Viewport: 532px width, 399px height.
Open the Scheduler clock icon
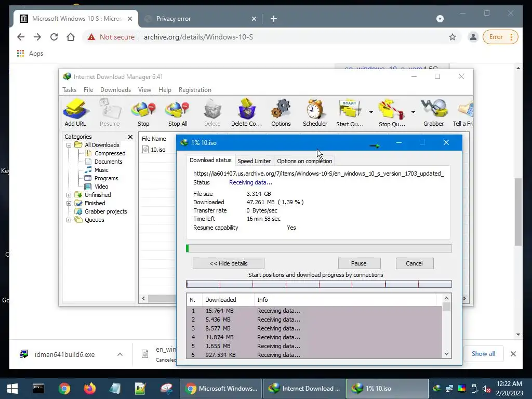point(315,113)
